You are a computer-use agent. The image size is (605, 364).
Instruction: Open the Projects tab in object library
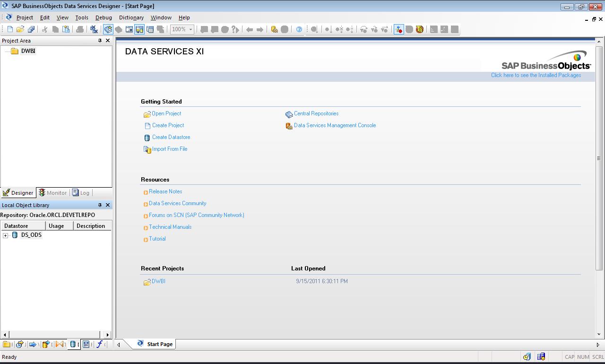click(7, 344)
